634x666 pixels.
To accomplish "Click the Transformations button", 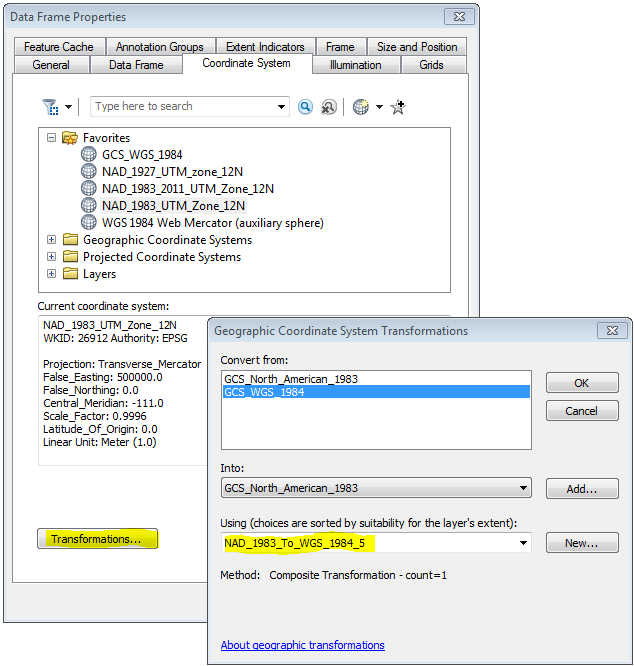I will click(97, 539).
